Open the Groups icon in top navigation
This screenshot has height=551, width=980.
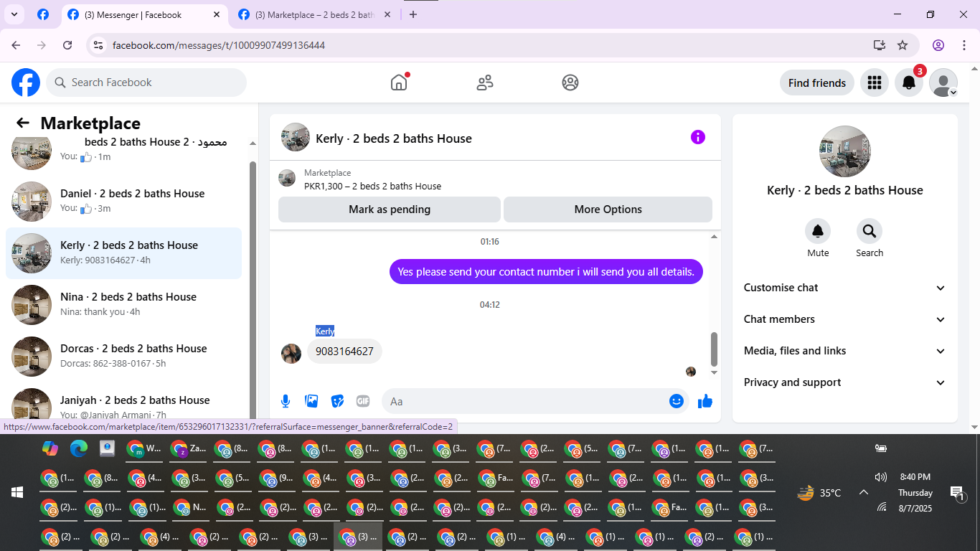pyautogui.click(x=570, y=83)
